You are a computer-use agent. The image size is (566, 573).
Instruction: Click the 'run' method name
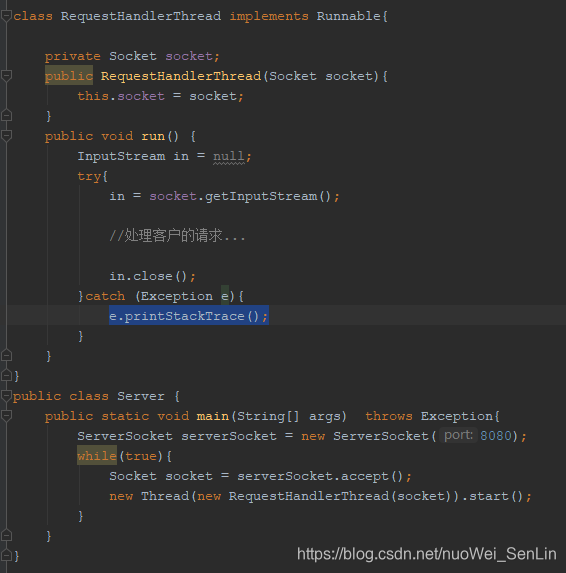(x=153, y=136)
